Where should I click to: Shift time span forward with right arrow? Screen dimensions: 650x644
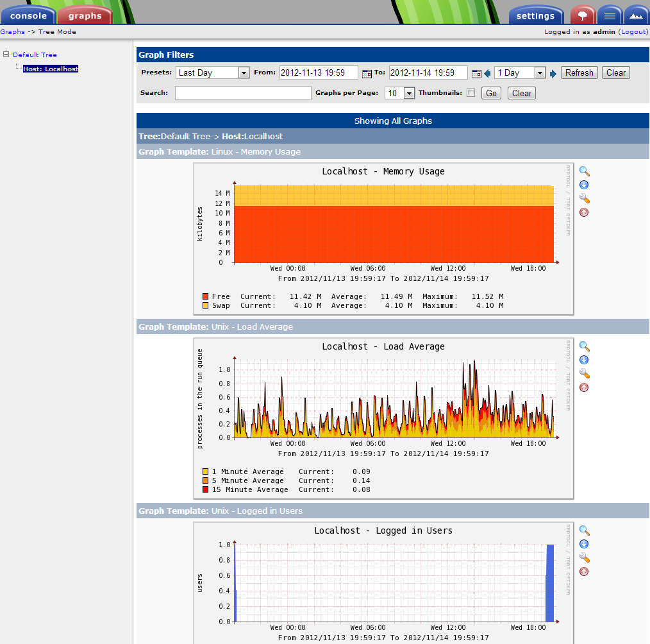click(553, 73)
